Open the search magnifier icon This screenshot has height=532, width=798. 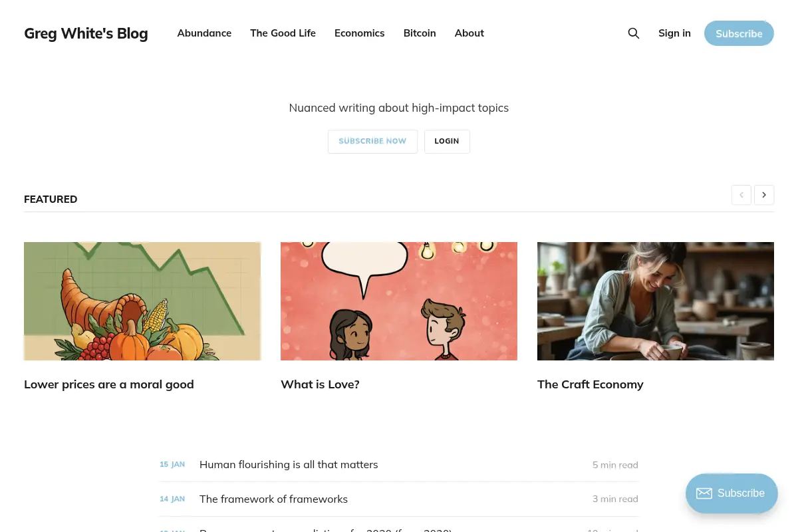point(634,33)
